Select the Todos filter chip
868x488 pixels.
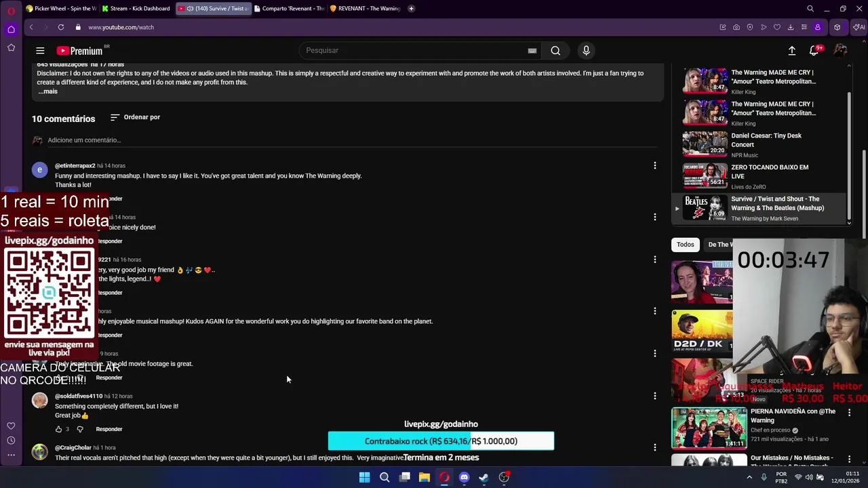pos(685,245)
